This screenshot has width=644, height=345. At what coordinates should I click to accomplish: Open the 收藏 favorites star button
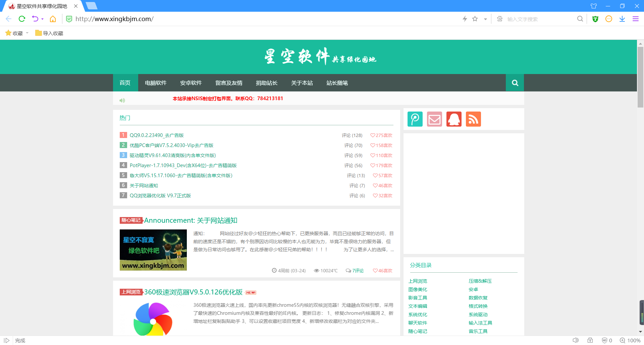14,33
